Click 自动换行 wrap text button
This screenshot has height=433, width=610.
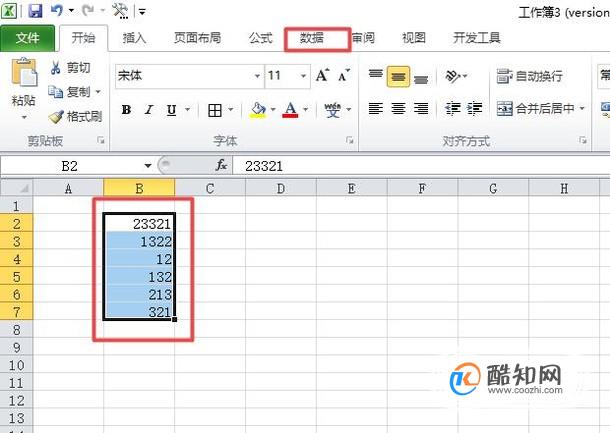coord(529,76)
